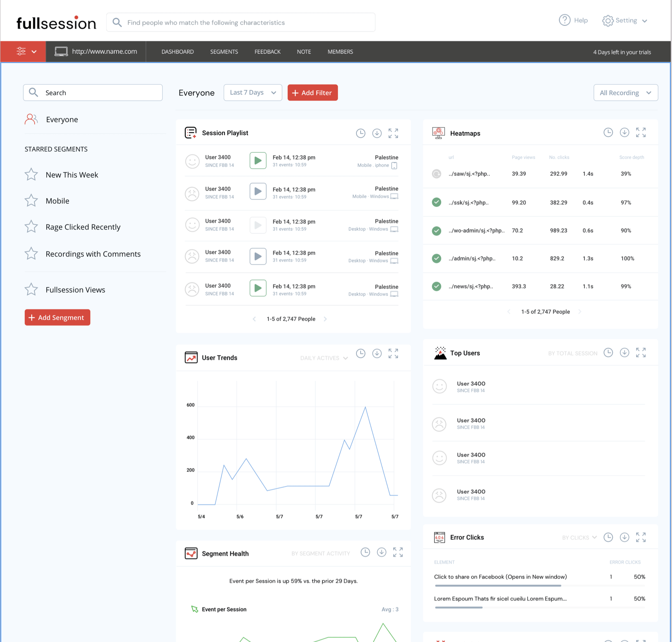
Task: Download the Top Users list
Action: 624,353
